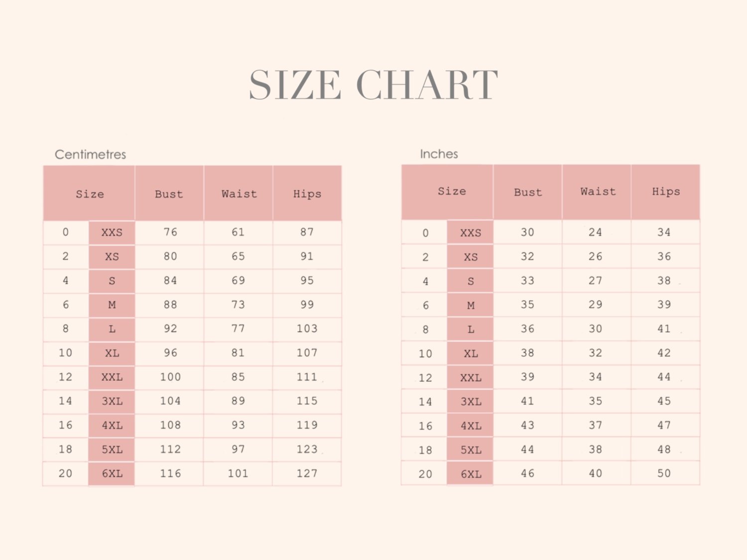This screenshot has height=560, width=747.
Task: Select waist value 101 in centimetres table
Action: 238,473
